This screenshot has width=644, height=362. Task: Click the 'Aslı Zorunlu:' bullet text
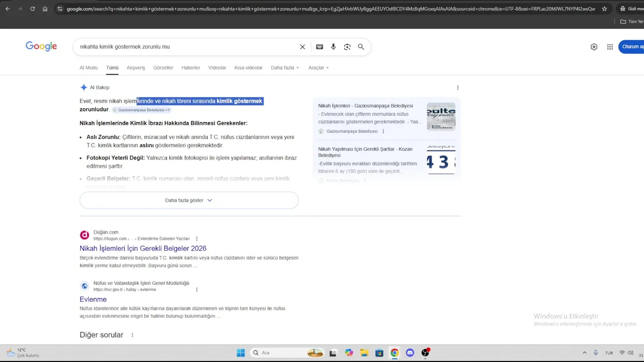point(104,137)
